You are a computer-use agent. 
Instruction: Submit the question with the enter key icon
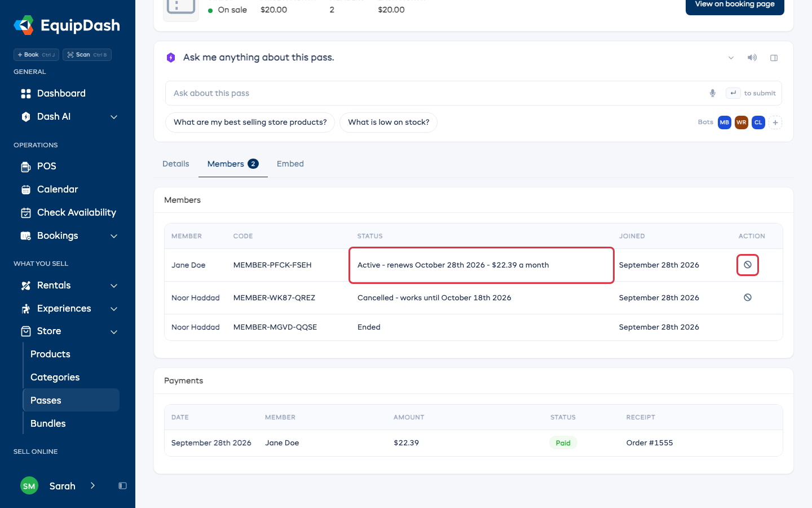(733, 93)
